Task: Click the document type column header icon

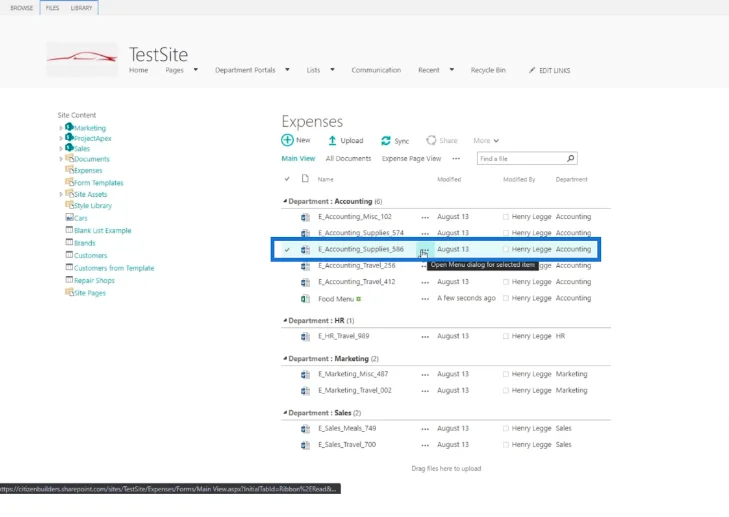Action: pyautogui.click(x=305, y=179)
